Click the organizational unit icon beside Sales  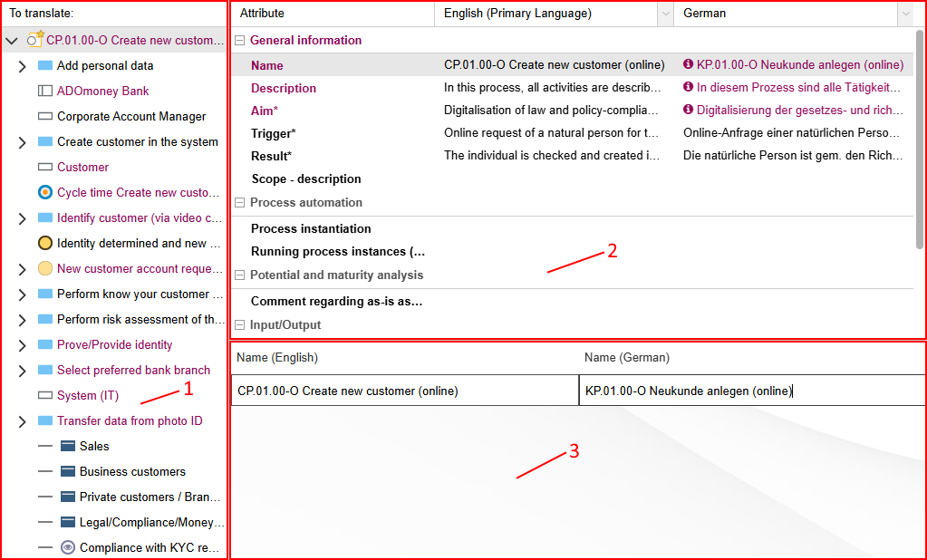[x=67, y=446]
